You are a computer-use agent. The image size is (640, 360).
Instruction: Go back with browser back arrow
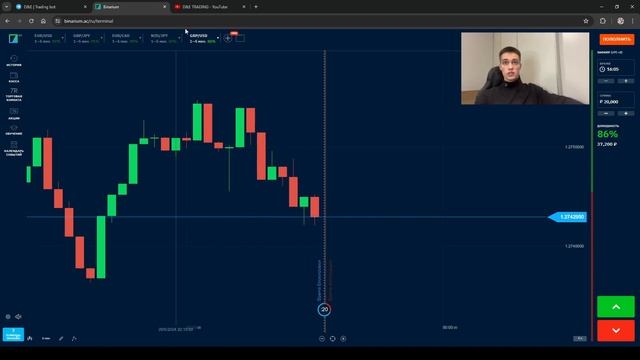point(8,21)
